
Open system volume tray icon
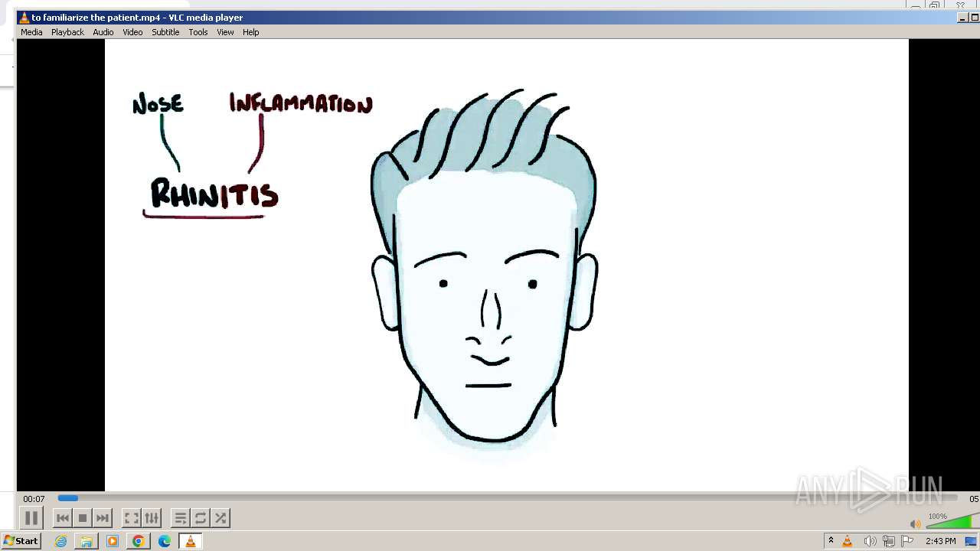869,541
